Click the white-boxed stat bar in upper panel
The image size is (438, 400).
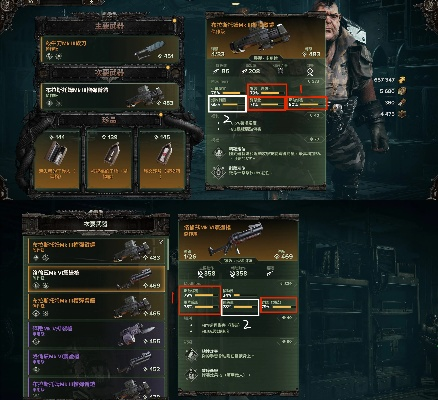(227, 103)
